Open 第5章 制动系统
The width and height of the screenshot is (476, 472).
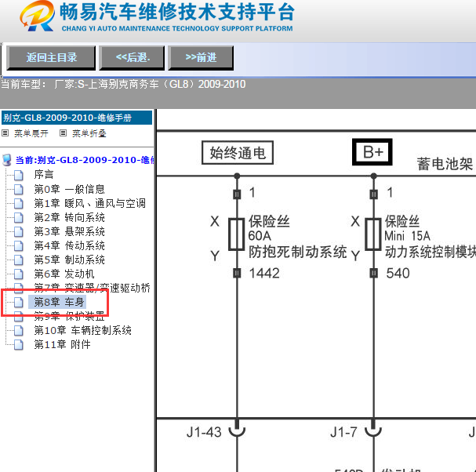(69, 260)
